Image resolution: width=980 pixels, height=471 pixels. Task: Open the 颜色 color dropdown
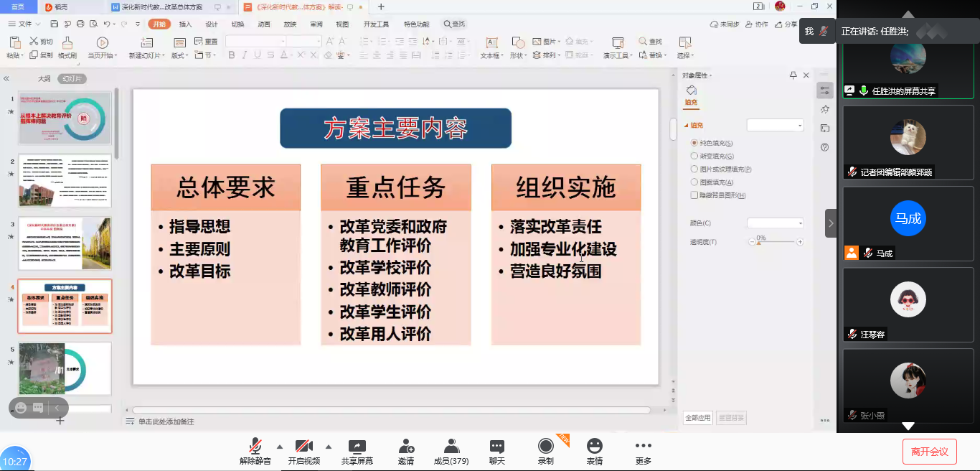click(776, 223)
